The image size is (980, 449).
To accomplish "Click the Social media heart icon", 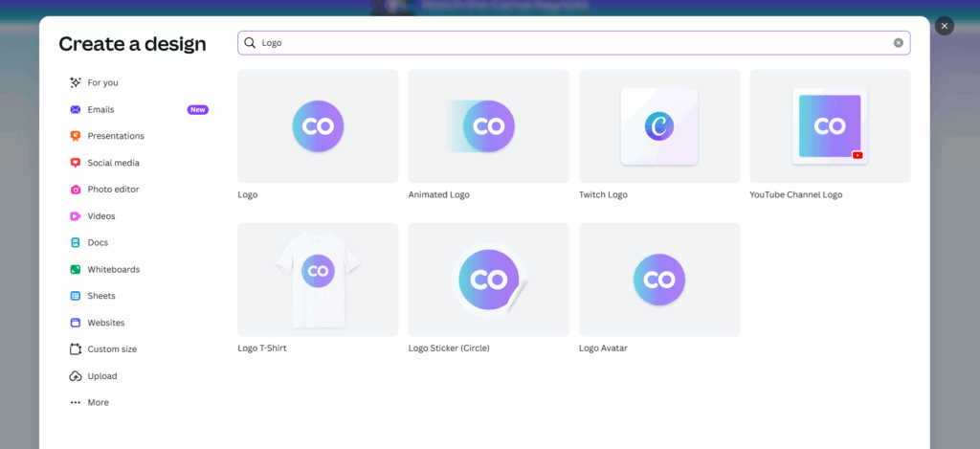I will point(76,163).
